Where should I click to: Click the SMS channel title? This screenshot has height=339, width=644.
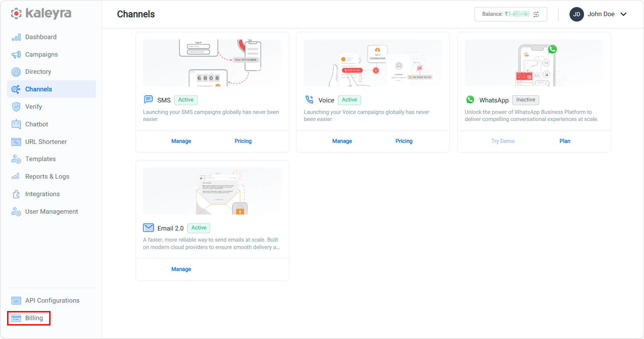tap(164, 100)
